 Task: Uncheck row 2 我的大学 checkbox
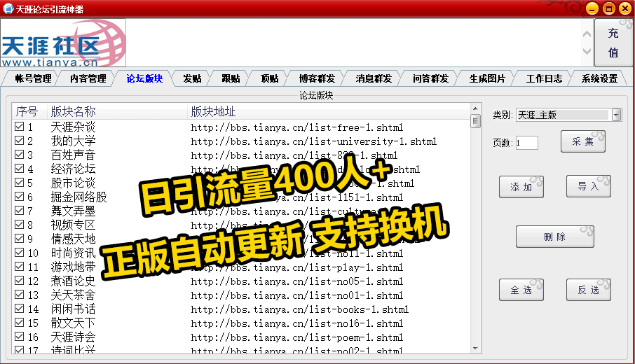[19, 140]
